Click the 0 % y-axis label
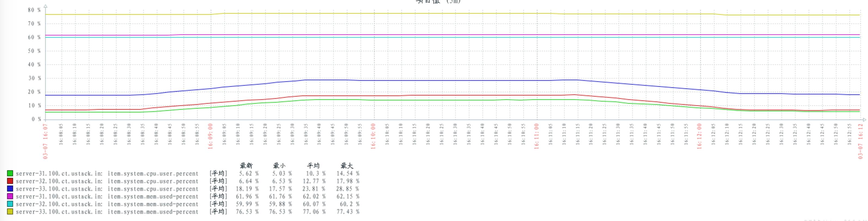Image resolution: width=868 pixels, height=221 pixels. [x=36, y=119]
